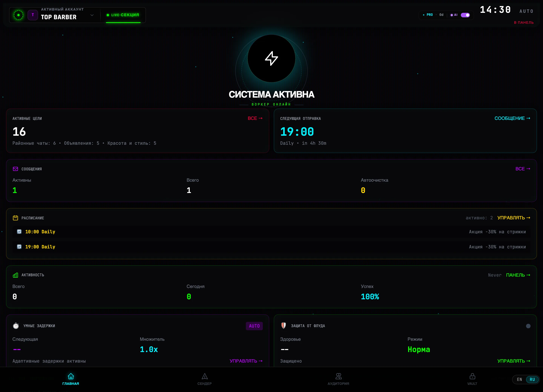This screenshot has width=543, height=392.
Task: Click the calendar icon in Расписание card
Action: [x=16, y=218]
